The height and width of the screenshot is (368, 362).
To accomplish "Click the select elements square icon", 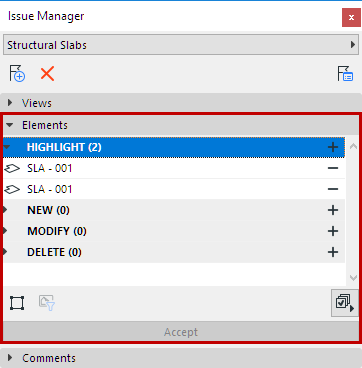I will [x=17, y=303].
